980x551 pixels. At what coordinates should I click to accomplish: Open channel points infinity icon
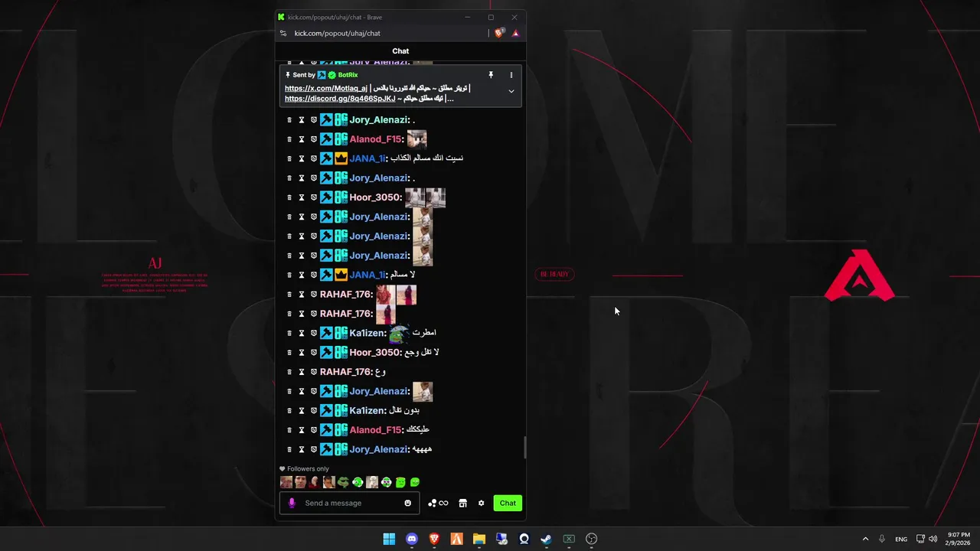pos(438,503)
